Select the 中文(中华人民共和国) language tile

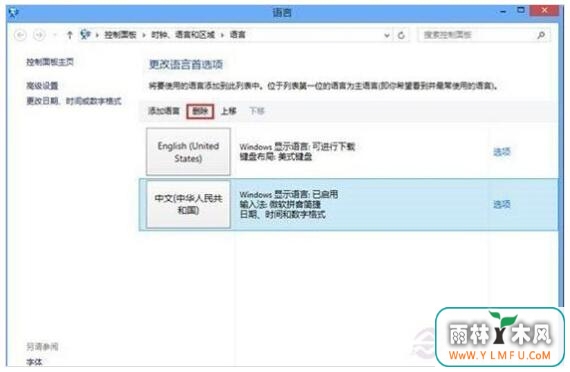188,204
